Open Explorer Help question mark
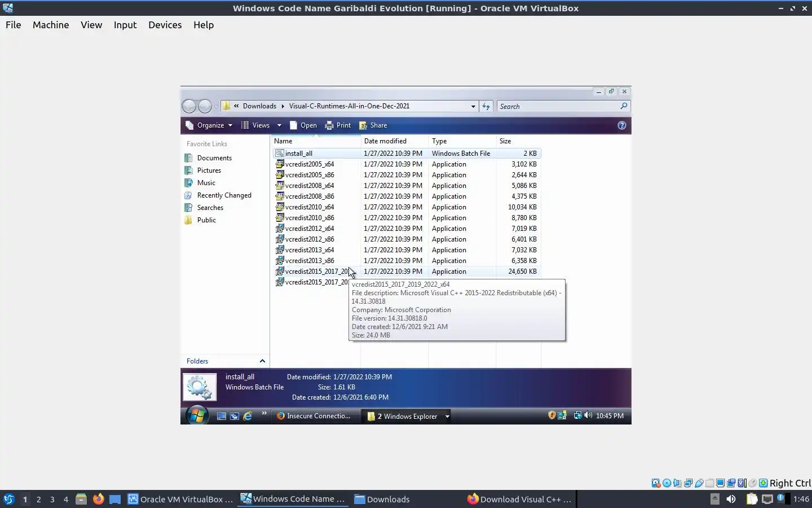The height and width of the screenshot is (508, 812). 622,125
